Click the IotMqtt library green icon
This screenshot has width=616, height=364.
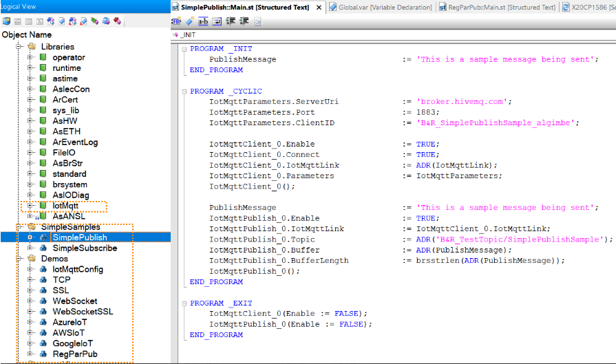(43, 206)
